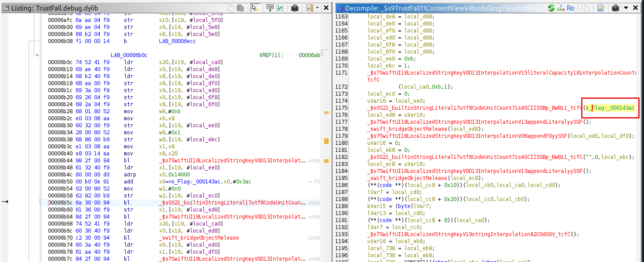
Task: Open the decompiler export/edit notepad icon
Action: pyautogui.click(x=601, y=8)
